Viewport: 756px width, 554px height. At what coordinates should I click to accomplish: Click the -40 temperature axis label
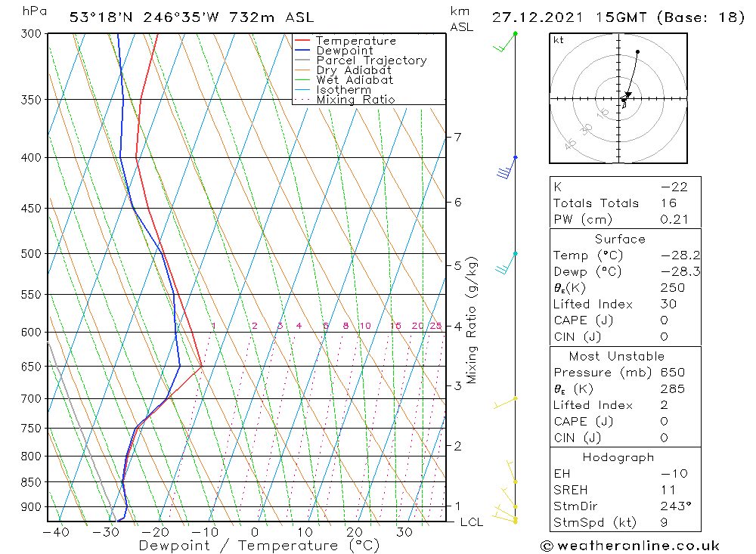tap(57, 532)
